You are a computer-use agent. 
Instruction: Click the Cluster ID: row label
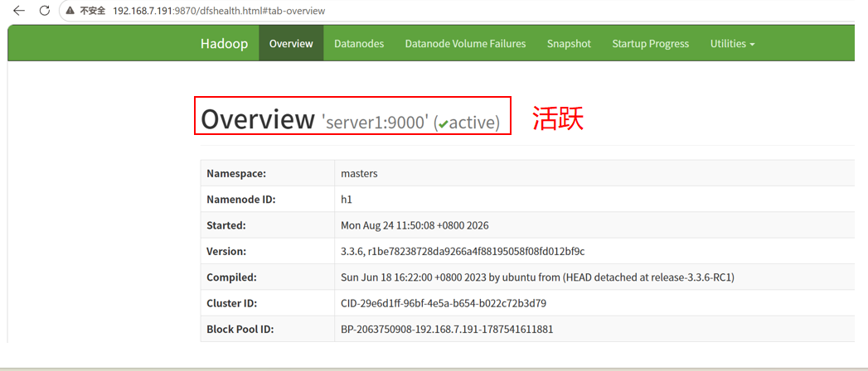232,304
